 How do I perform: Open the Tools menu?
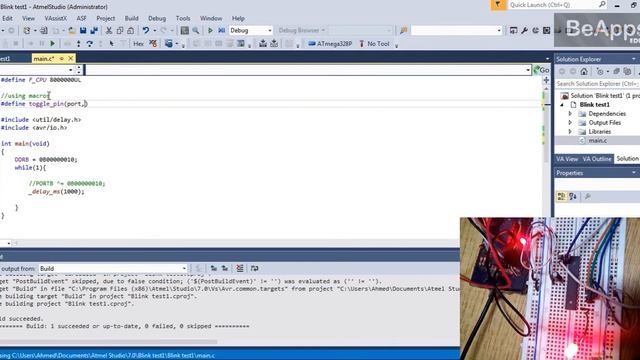point(183,18)
